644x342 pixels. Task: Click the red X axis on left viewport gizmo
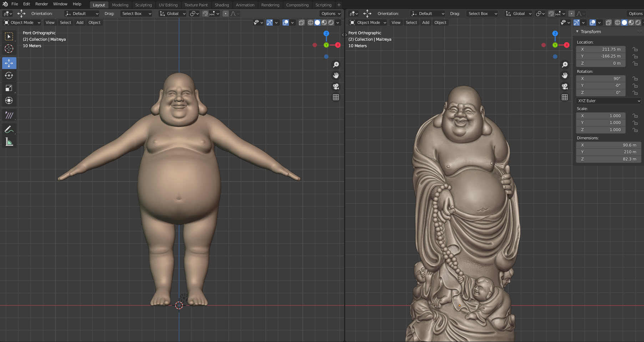coord(338,45)
